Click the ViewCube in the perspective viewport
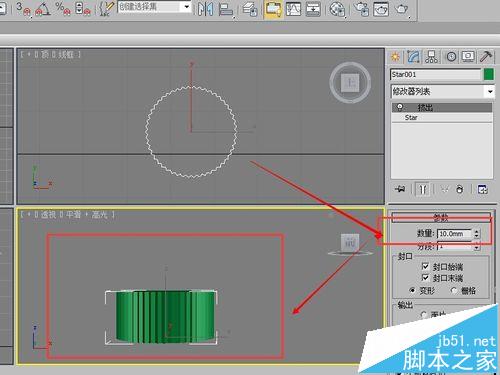This screenshot has height=375, width=500. coord(350,243)
